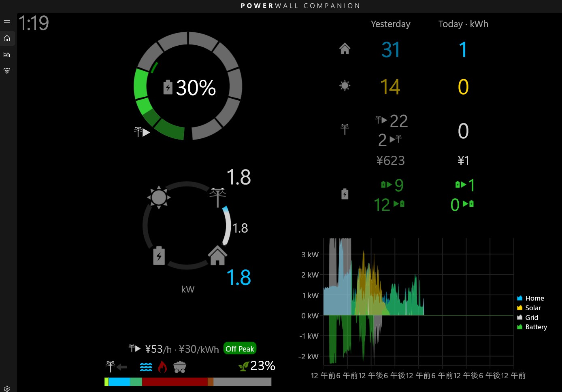Go to the Home page in sidebar
This screenshot has width=562, height=392.
pos(7,38)
